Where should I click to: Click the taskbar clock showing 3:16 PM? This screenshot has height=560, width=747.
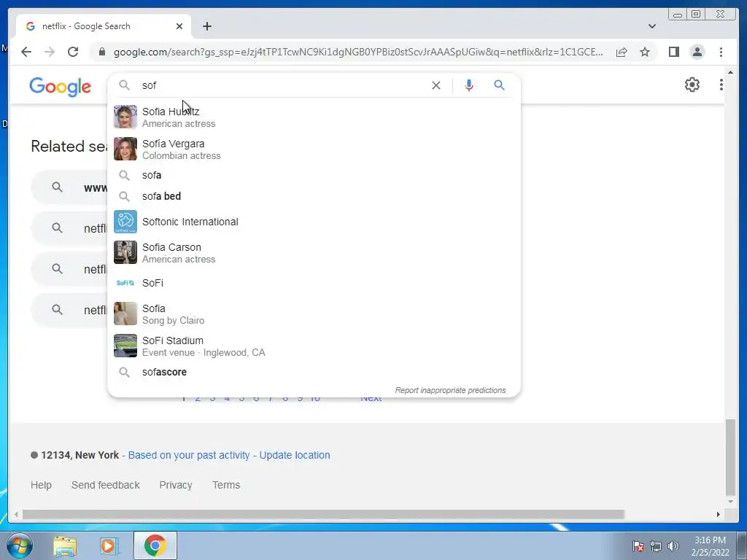pyautogui.click(x=710, y=546)
